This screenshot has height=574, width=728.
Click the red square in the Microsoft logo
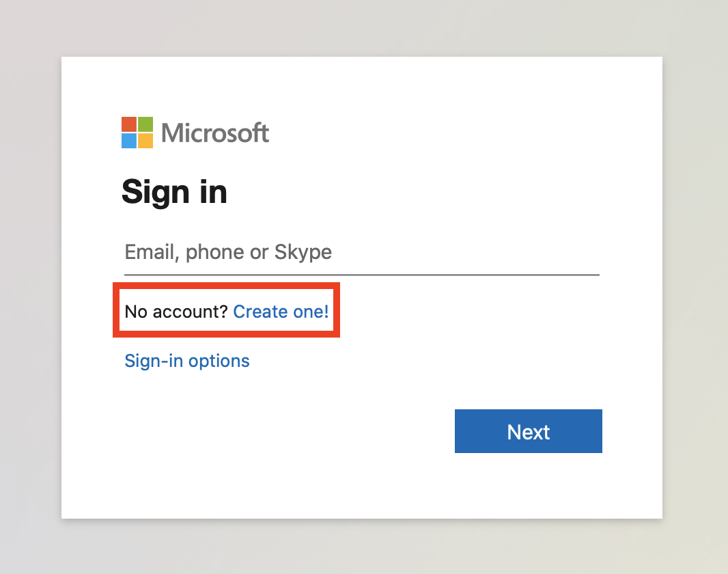[x=129, y=124]
